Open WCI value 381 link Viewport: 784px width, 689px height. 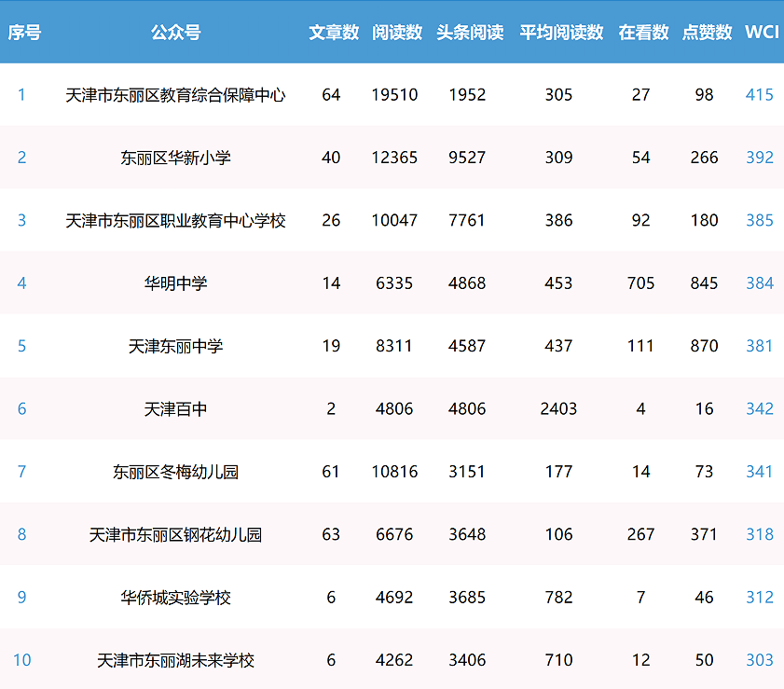pos(760,346)
